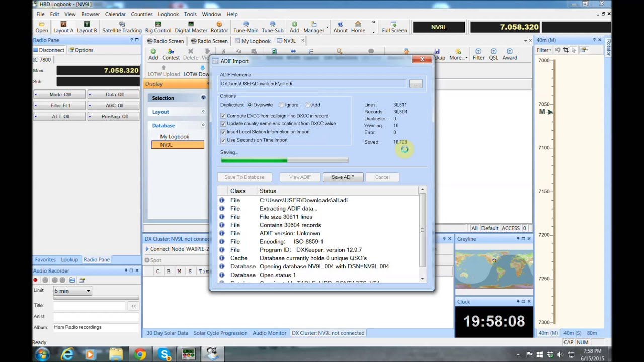
Task: Click the Full Screen toolbar button
Action: tap(394, 27)
